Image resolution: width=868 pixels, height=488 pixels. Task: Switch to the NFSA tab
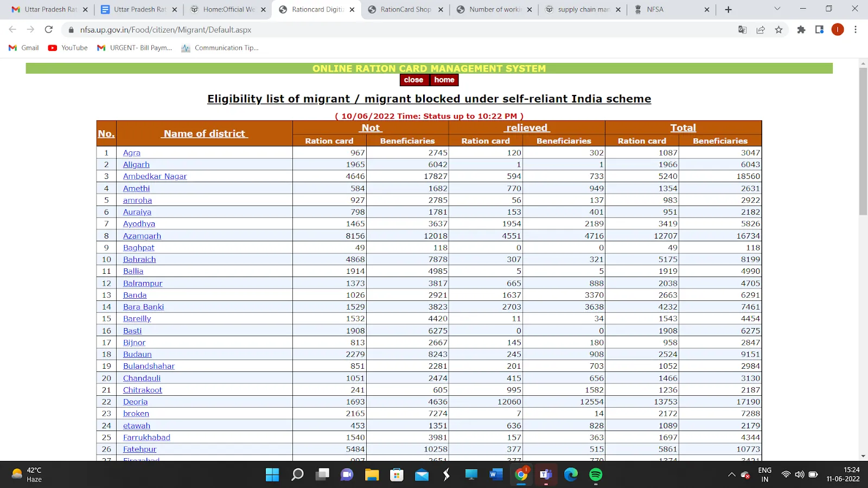click(672, 9)
